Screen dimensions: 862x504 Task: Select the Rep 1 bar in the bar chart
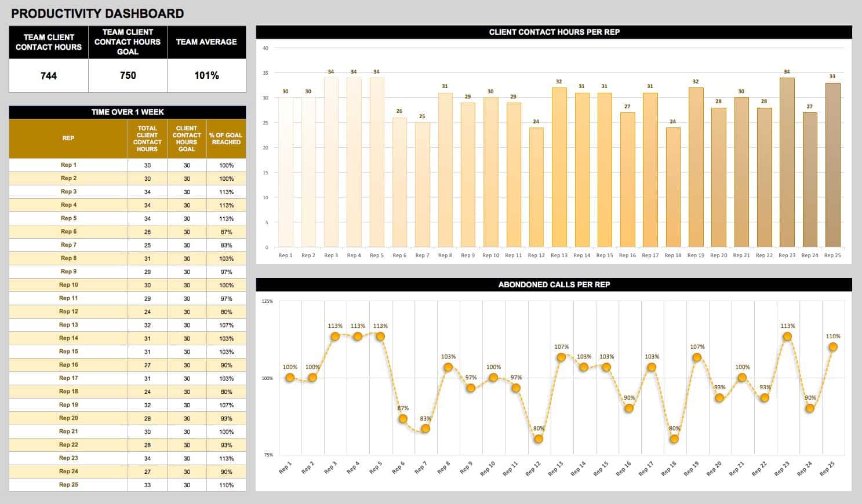(285, 174)
